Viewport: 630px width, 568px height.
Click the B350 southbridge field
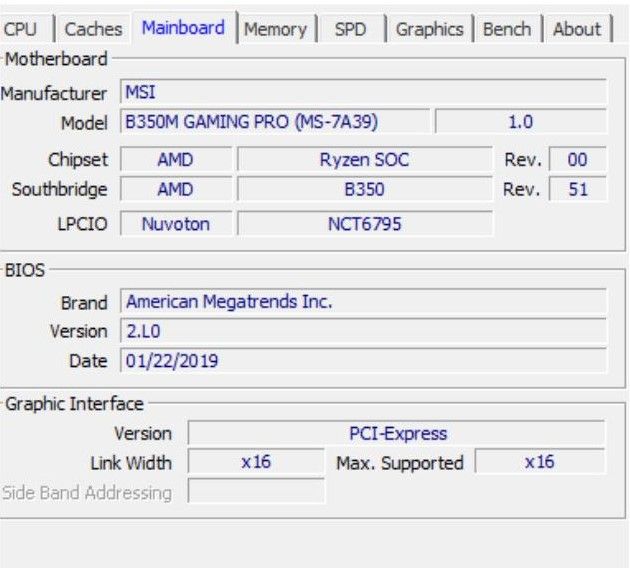364,189
